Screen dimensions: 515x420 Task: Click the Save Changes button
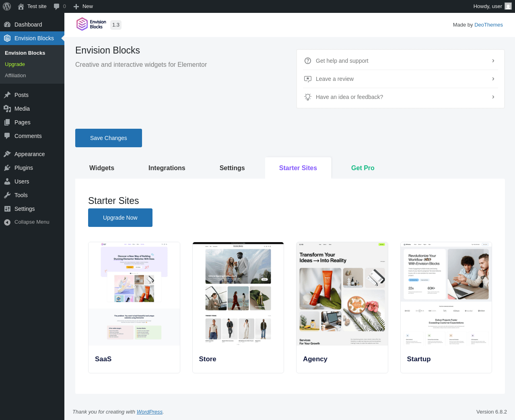coord(109,138)
